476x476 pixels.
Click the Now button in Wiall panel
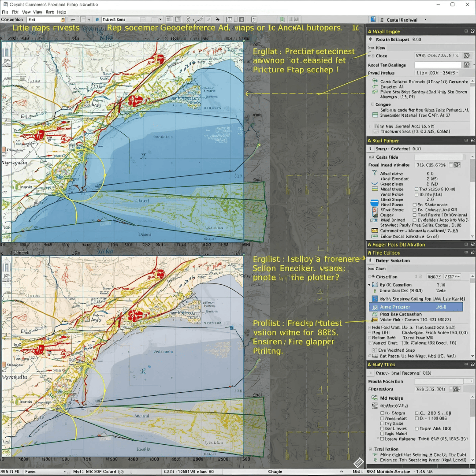(380, 48)
